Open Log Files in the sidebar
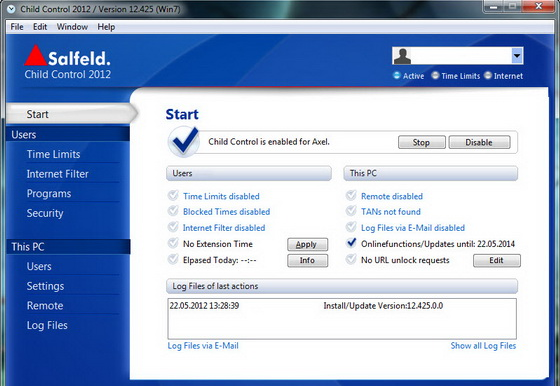The width and height of the screenshot is (560, 386). [x=47, y=325]
